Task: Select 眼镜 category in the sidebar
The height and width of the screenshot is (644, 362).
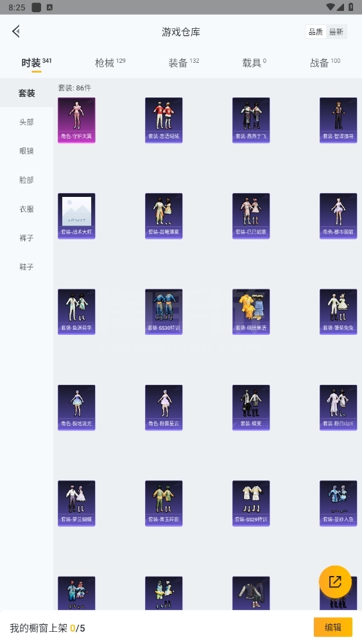Action: 27,151
